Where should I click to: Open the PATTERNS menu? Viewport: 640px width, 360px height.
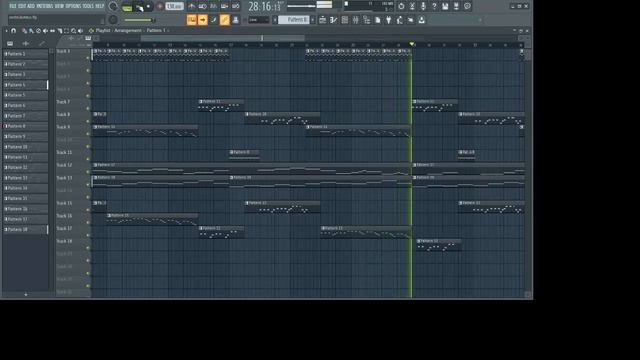[x=44, y=6]
